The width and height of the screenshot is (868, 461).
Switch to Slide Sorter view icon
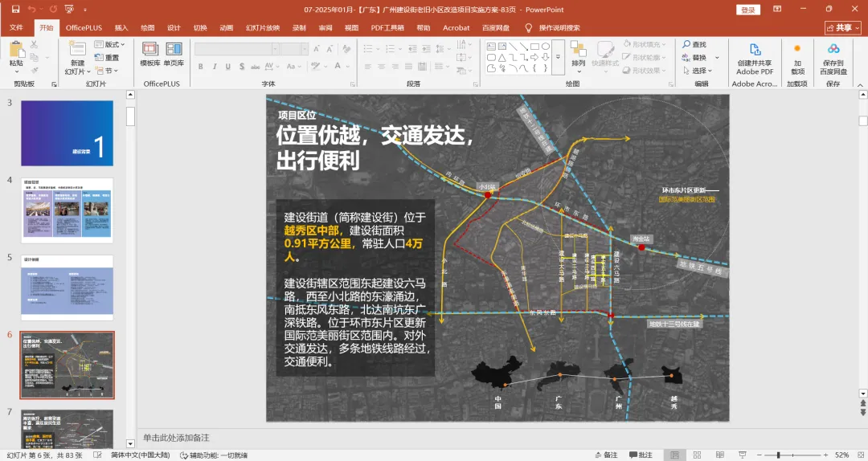point(697,455)
